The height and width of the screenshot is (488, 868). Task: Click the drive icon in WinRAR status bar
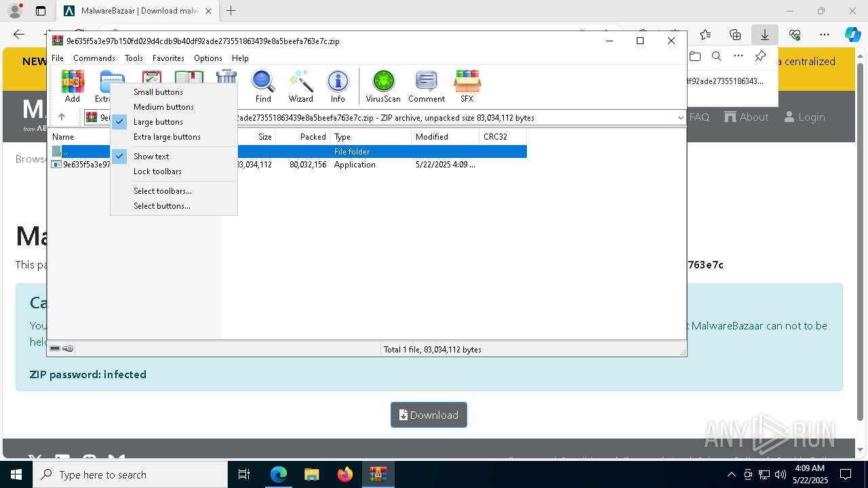coord(55,348)
